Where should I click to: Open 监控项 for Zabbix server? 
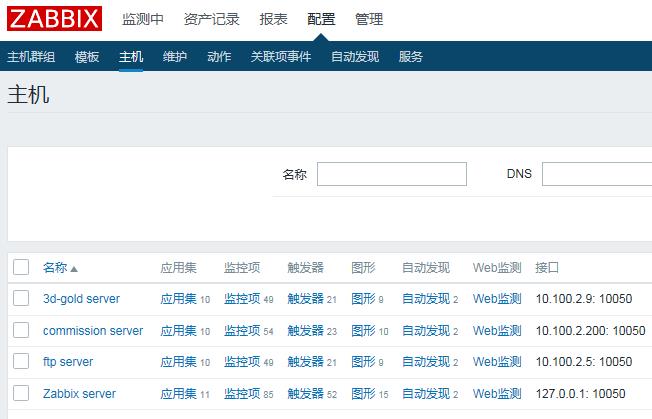(242, 394)
